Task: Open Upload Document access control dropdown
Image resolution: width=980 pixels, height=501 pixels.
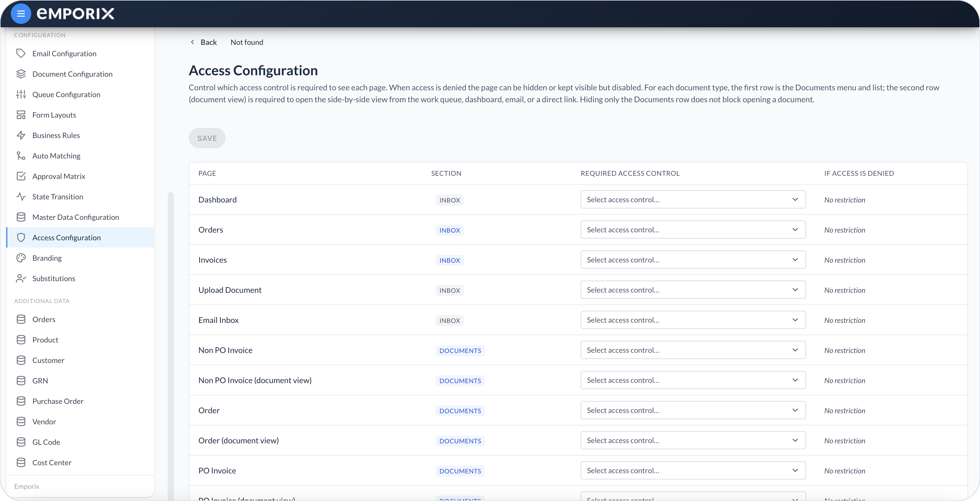Action: (x=693, y=290)
